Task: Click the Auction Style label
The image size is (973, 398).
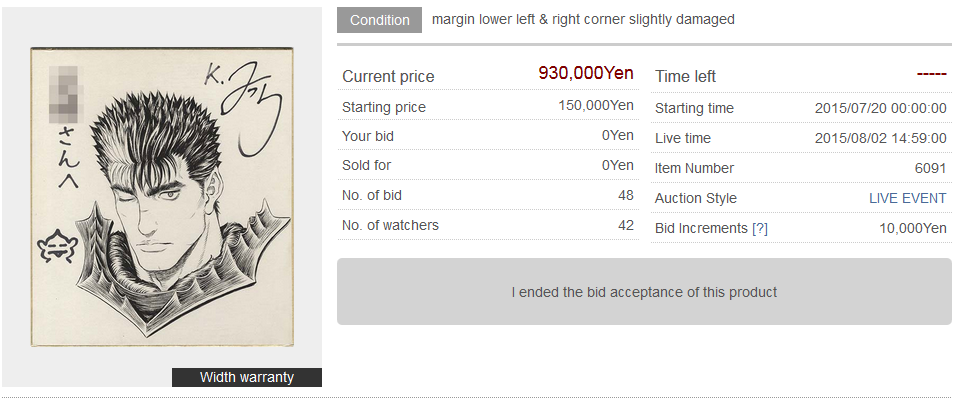Action: click(696, 198)
